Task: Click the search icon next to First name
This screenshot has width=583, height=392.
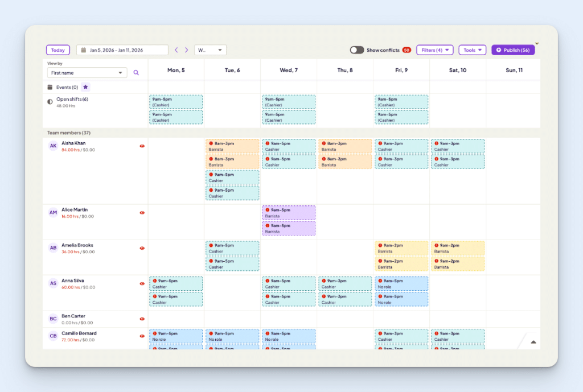Action: [x=136, y=73]
